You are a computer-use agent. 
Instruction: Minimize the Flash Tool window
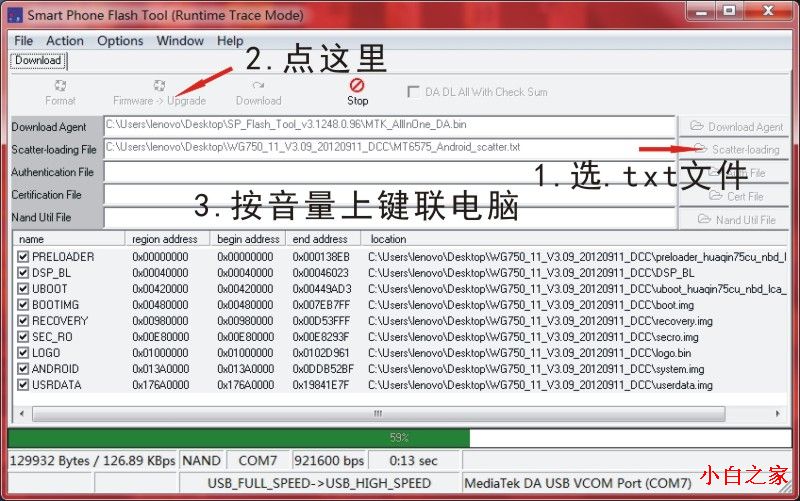click(x=702, y=11)
